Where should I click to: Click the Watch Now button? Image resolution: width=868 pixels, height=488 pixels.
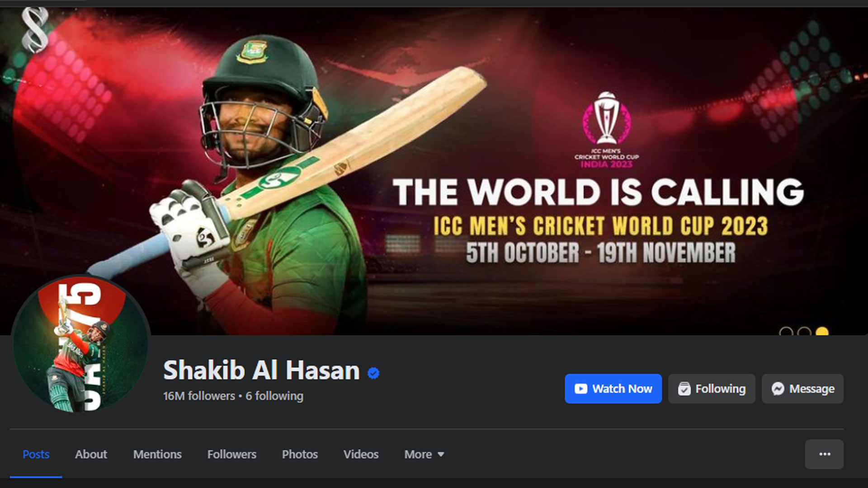tap(613, 389)
